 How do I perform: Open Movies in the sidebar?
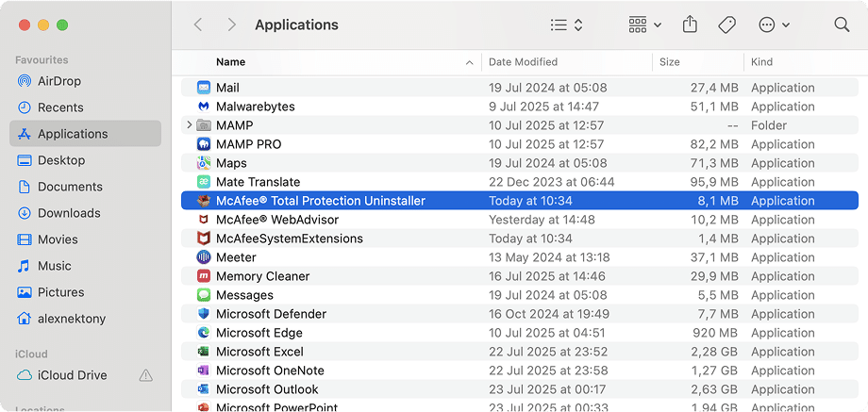click(x=85, y=239)
